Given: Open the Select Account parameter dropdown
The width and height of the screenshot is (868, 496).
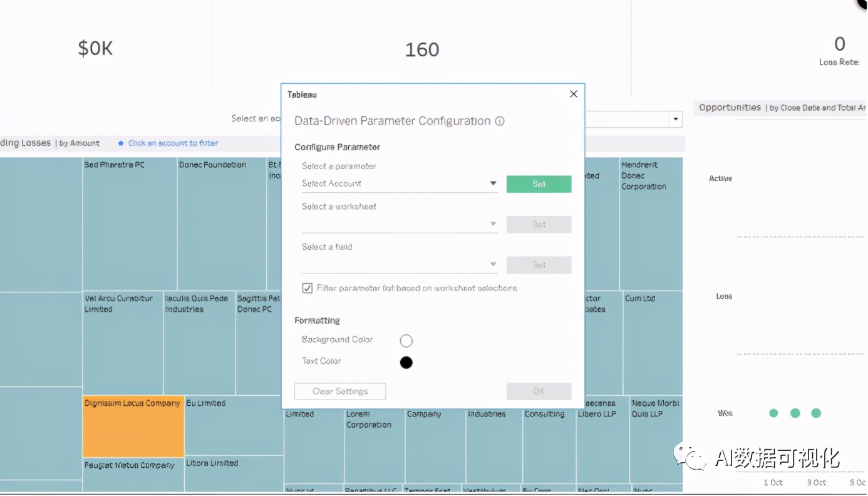Looking at the screenshot, I should (400, 183).
